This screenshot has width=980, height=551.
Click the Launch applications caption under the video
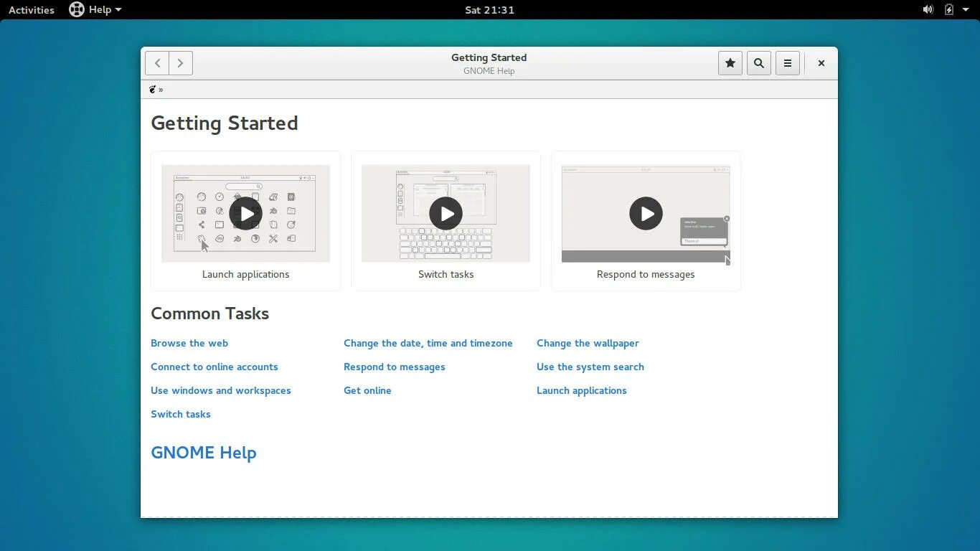pyautogui.click(x=245, y=274)
